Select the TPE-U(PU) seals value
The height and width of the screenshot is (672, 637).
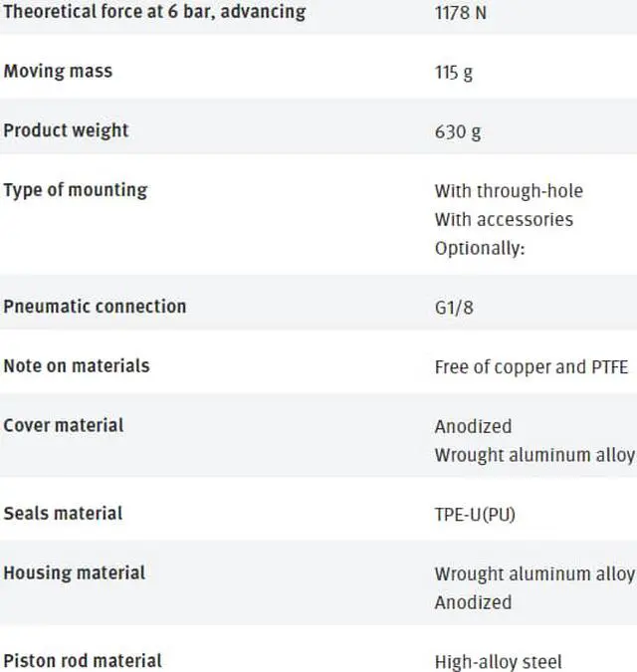(475, 515)
